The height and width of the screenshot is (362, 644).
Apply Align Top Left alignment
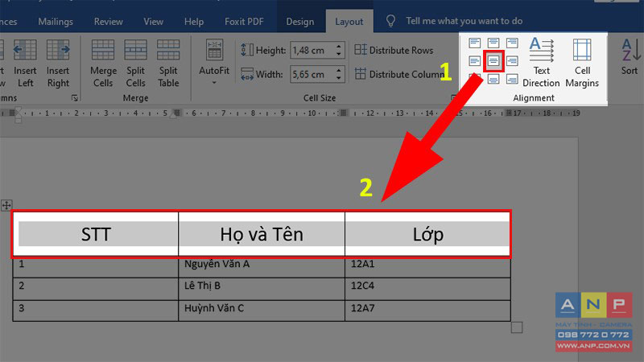(x=474, y=43)
